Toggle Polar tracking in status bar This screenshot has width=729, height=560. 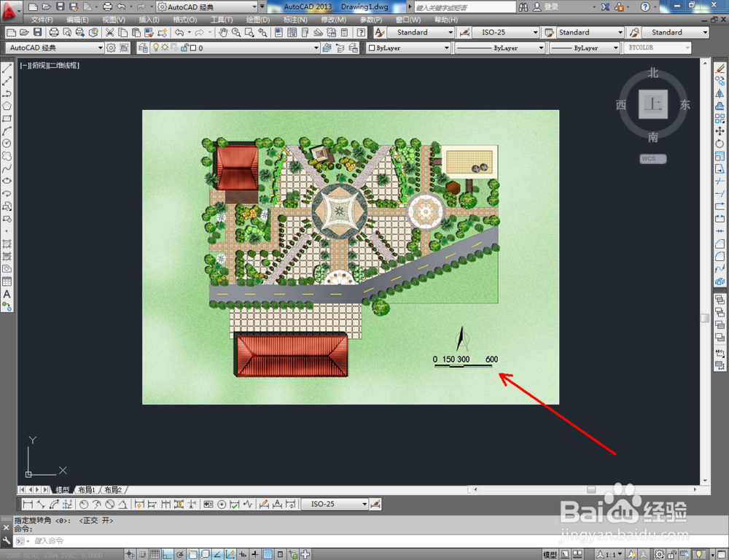click(x=179, y=554)
